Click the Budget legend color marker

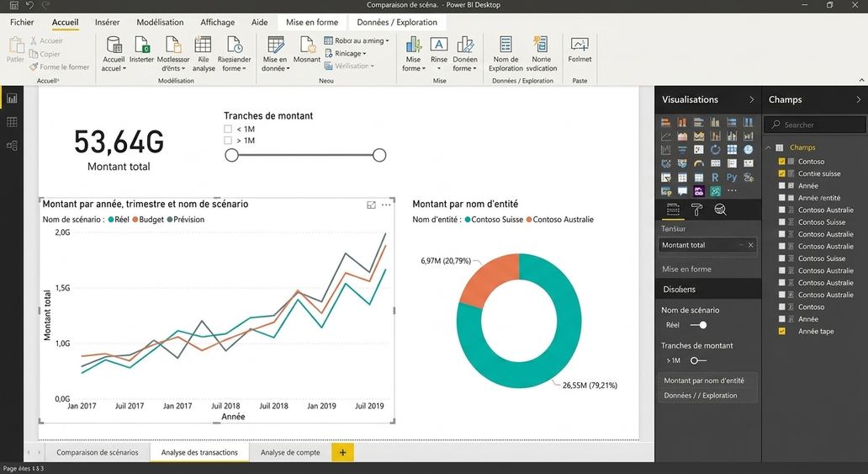click(x=135, y=220)
